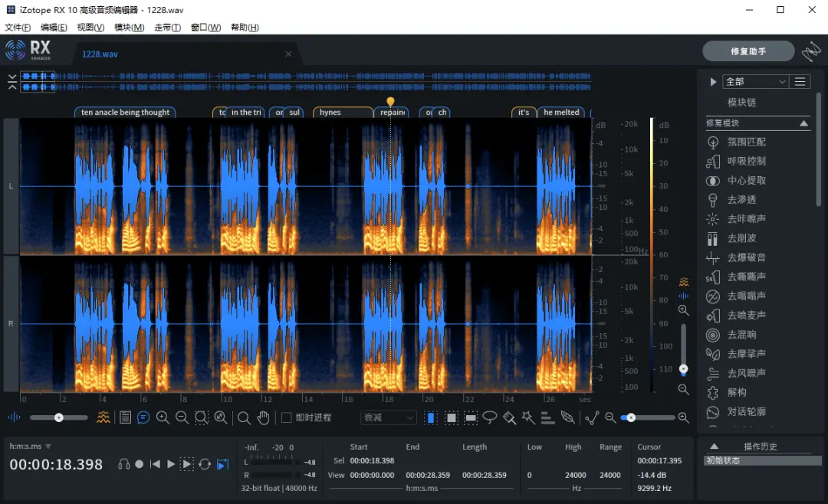This screenshot has height=504, width=828.
Task: Open the 去削波 module
Action: (x=741, y=238)
